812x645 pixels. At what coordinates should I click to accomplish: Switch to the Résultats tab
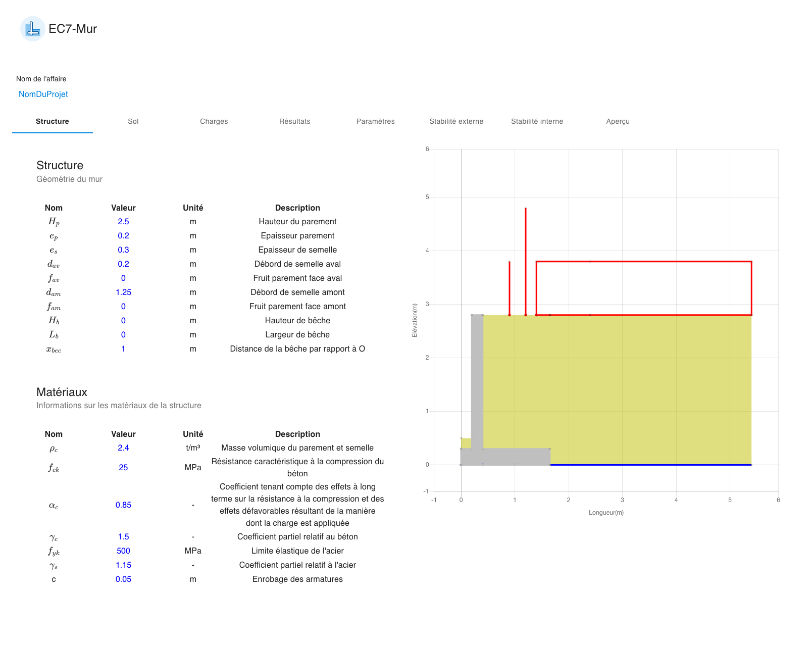click(295, 121)
